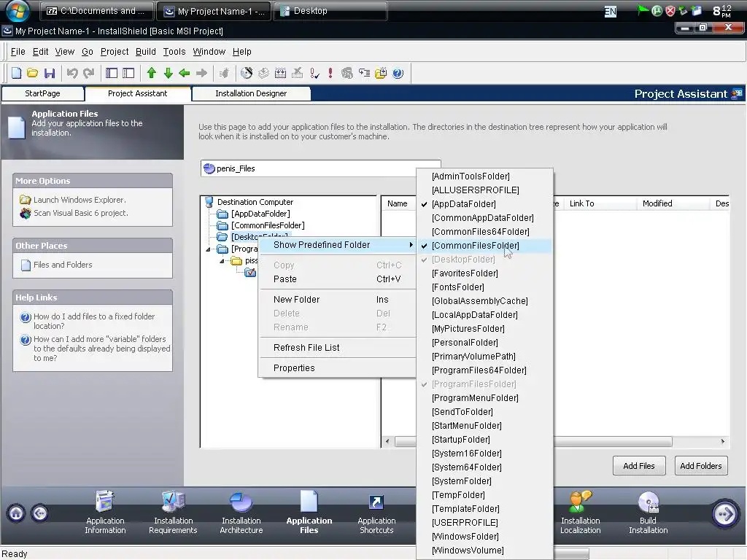747x560 pixels.
Task: Open the Application Information step
Action: click(105, 513)
